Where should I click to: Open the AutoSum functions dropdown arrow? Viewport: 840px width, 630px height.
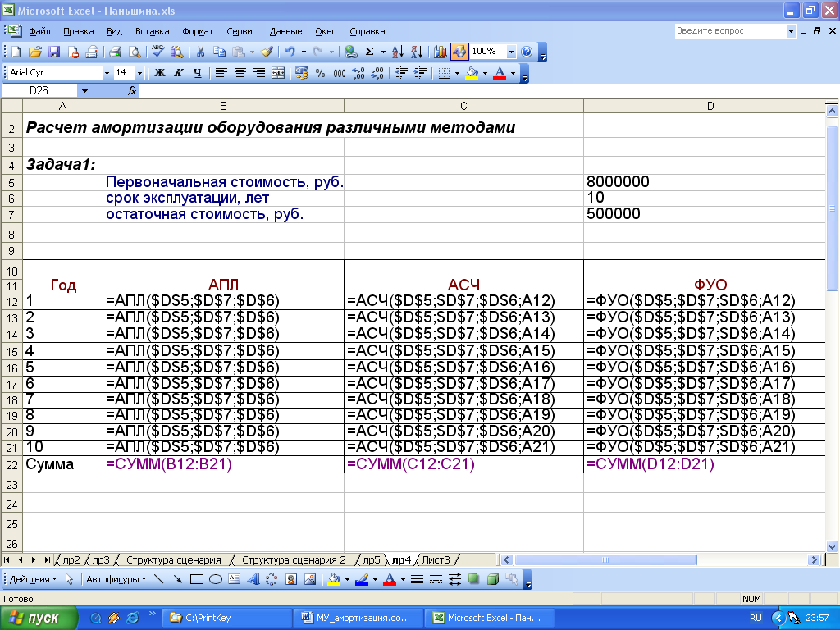point(383,52)
